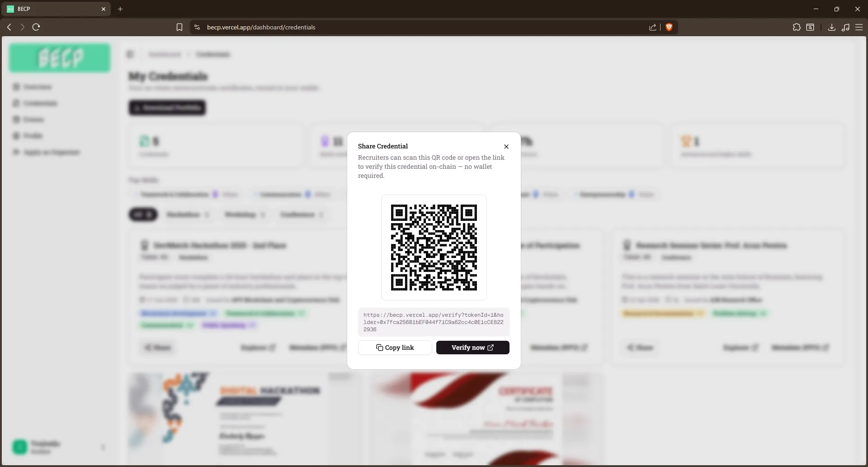This screenshot has width=868, height=467.
Task: Click the share page icon in address bar
Action: 653,27
